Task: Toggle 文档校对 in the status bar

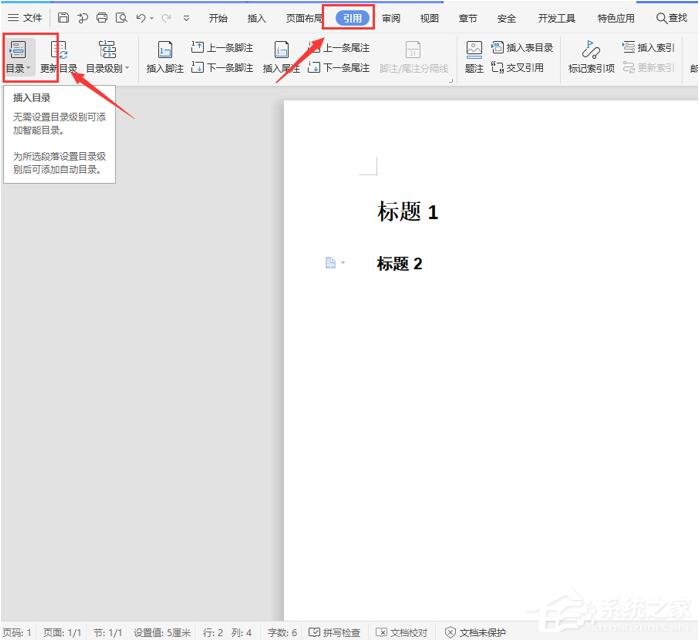Action: pyautogui.click(x=401, y=632)
